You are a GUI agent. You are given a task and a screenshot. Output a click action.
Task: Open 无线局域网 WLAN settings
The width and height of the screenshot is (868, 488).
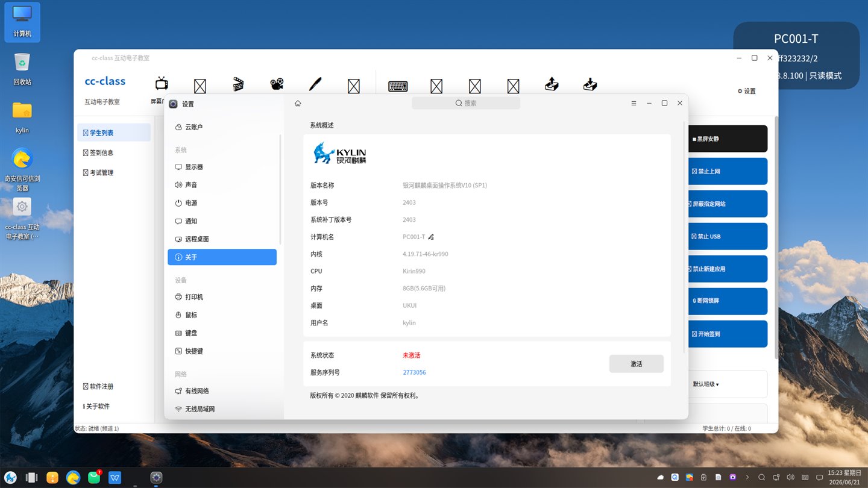(x=222, y=409)
